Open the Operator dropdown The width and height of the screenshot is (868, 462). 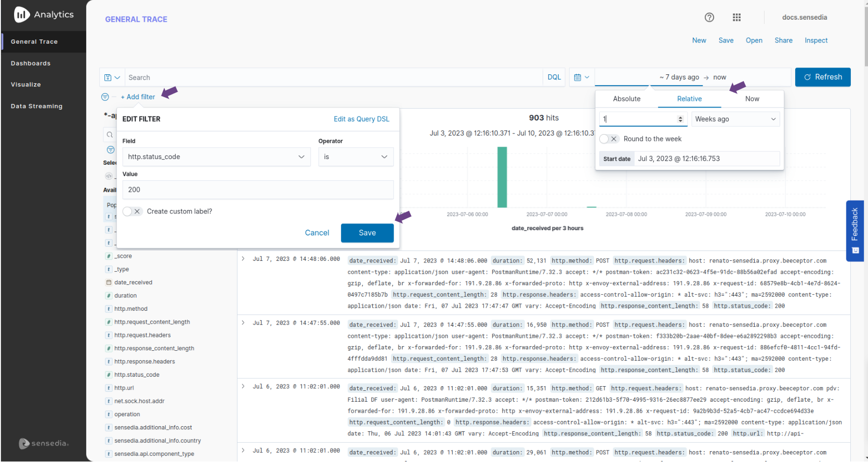tap(356, 157)
